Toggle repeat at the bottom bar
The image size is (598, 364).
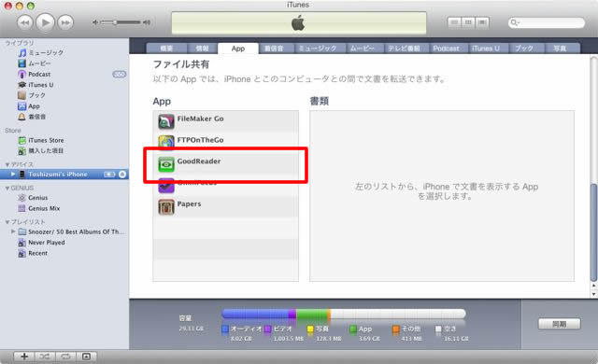tap(65, 357)
